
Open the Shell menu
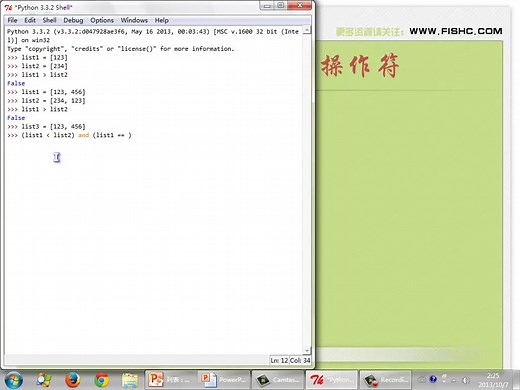49,20
